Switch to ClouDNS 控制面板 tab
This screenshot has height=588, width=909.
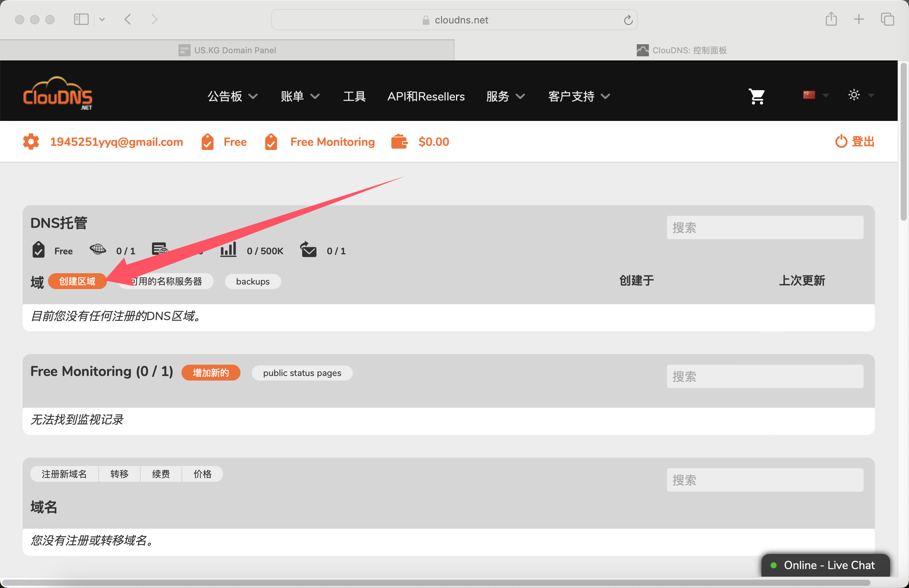681,50
